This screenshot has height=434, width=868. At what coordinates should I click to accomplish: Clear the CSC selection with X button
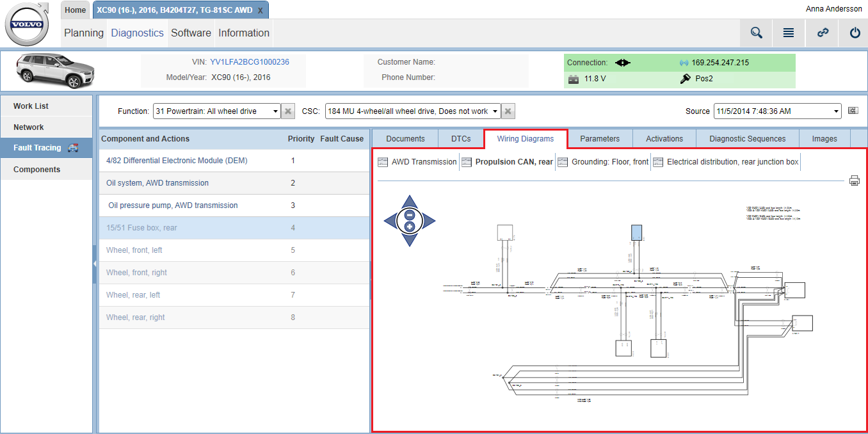(508, 111)
